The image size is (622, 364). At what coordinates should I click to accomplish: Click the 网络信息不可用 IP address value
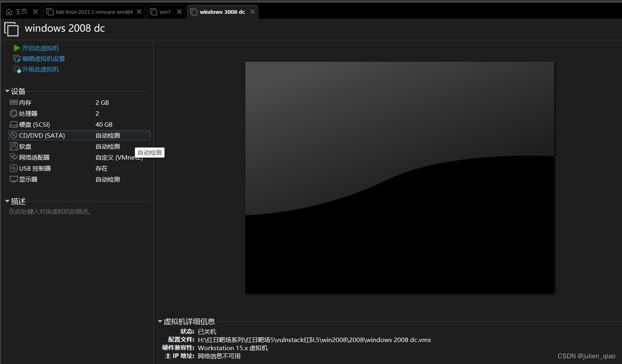219,356
